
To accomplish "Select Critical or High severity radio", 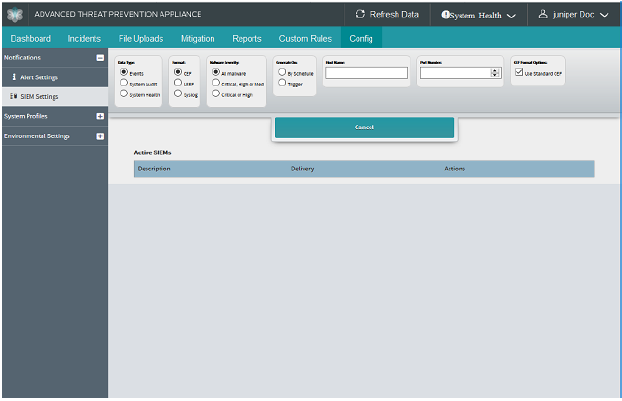I will point(216,93).
